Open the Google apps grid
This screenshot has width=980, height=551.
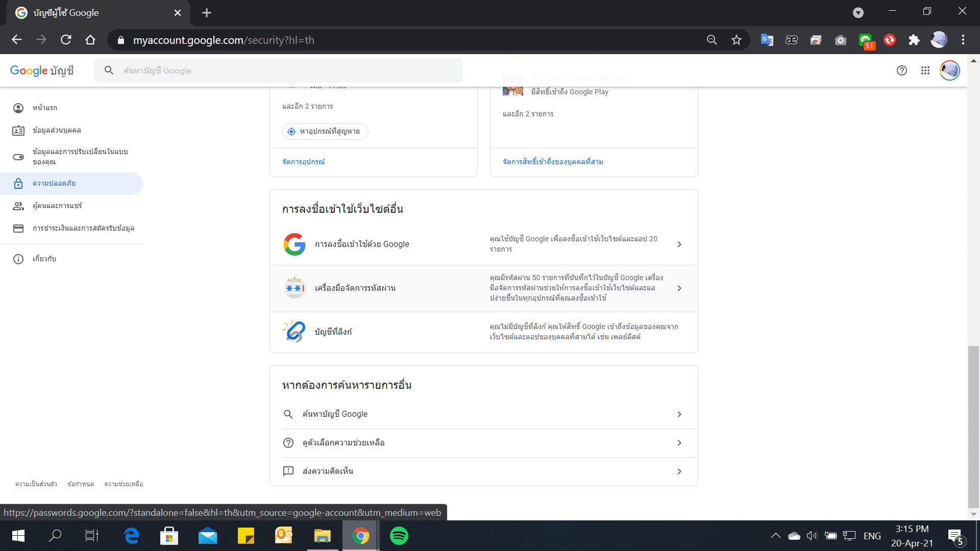tap(925, 70)
